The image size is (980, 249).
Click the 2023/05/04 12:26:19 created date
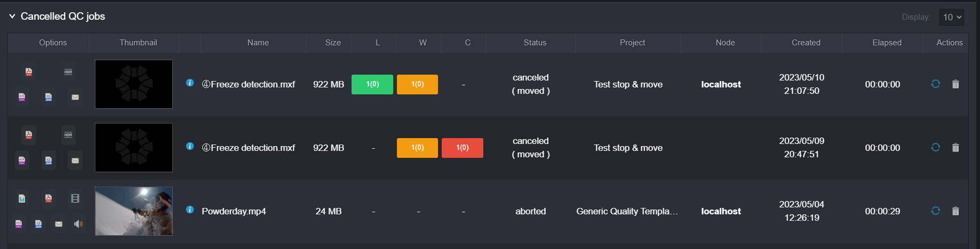click(x=802, y=211)
